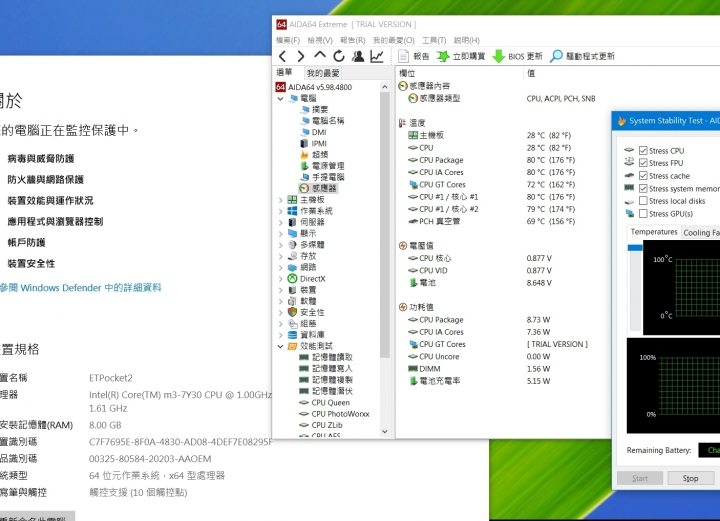The width and height of the screenshot is (720, 521).
Task: Toggle the Stress cache checkbox
Action: click(x=643, y=176)
